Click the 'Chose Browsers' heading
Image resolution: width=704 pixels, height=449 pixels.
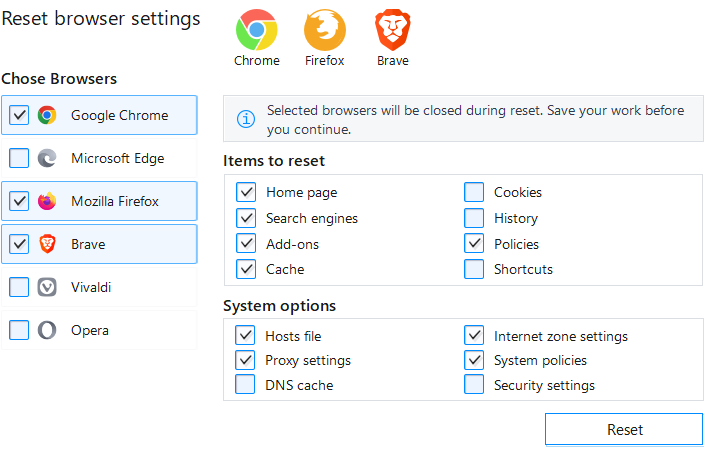pos(59,79)
